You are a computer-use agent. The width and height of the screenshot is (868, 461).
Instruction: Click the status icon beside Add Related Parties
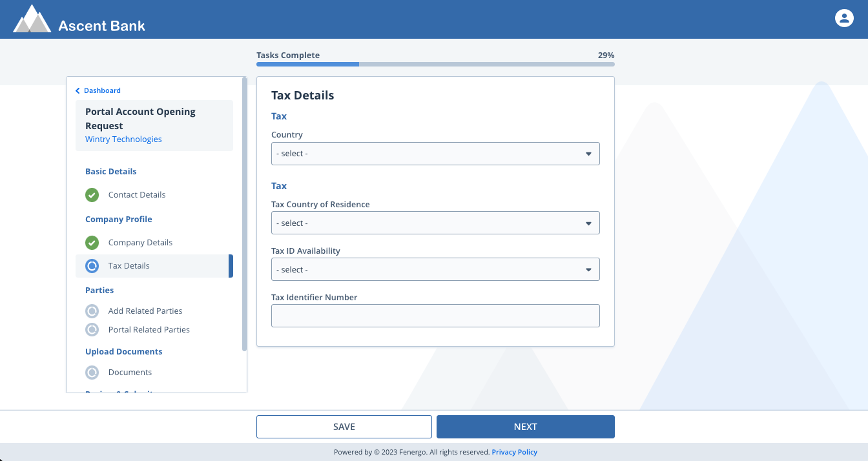pos(92,311)
